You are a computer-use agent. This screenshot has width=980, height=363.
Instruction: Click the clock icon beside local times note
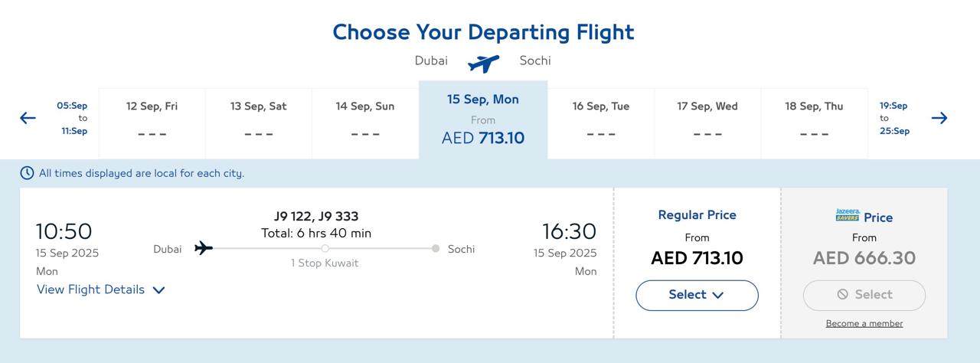pyautogui.click(x=27, y=173)
